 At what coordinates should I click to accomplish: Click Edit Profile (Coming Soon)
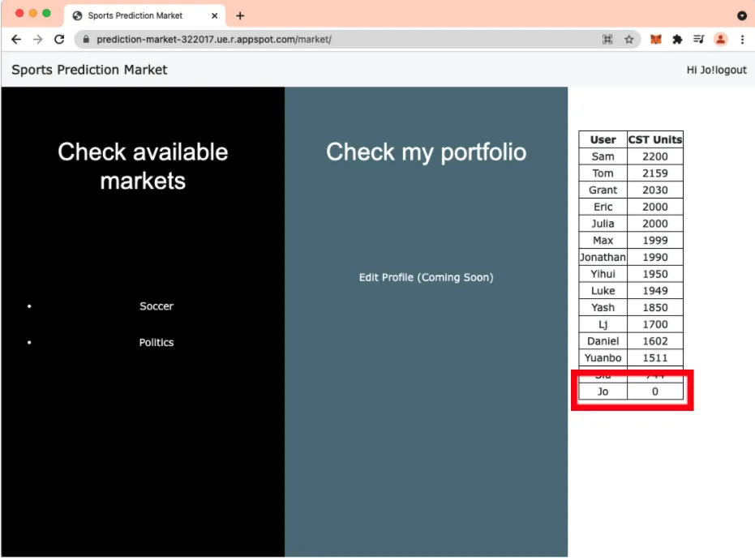pyautogui.click(x=426, y=277)
